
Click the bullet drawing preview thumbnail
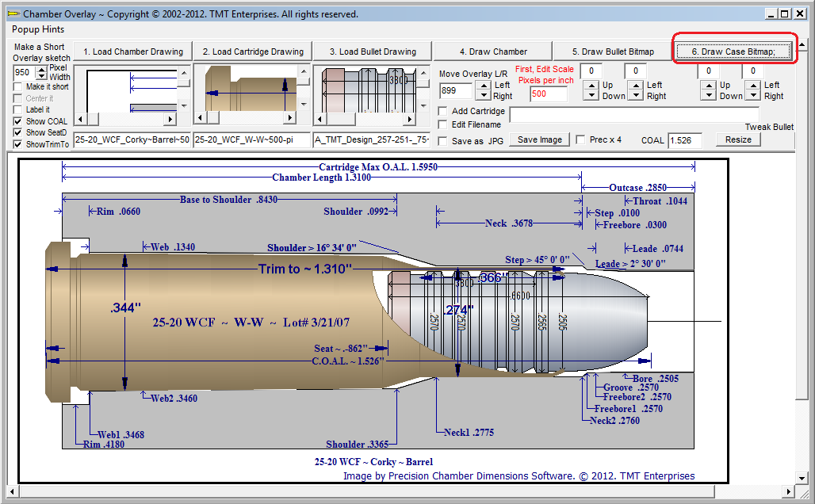(x=365, y=89)
